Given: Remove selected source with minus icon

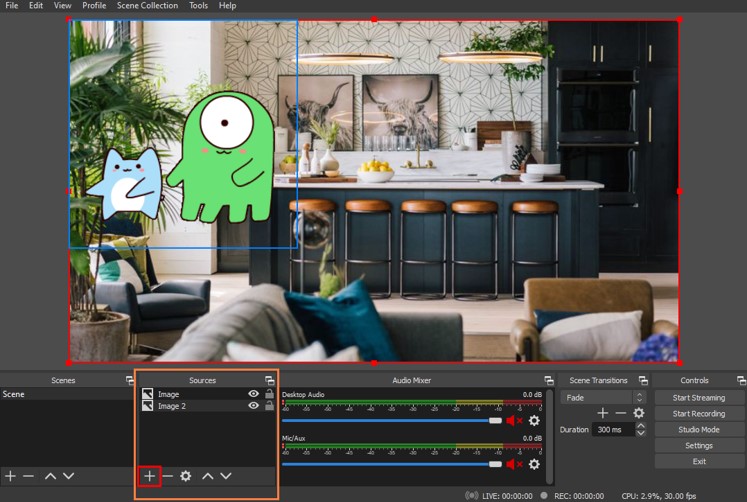Looking at the screenshot, I should pyautogui.click(x=168, y=477).
